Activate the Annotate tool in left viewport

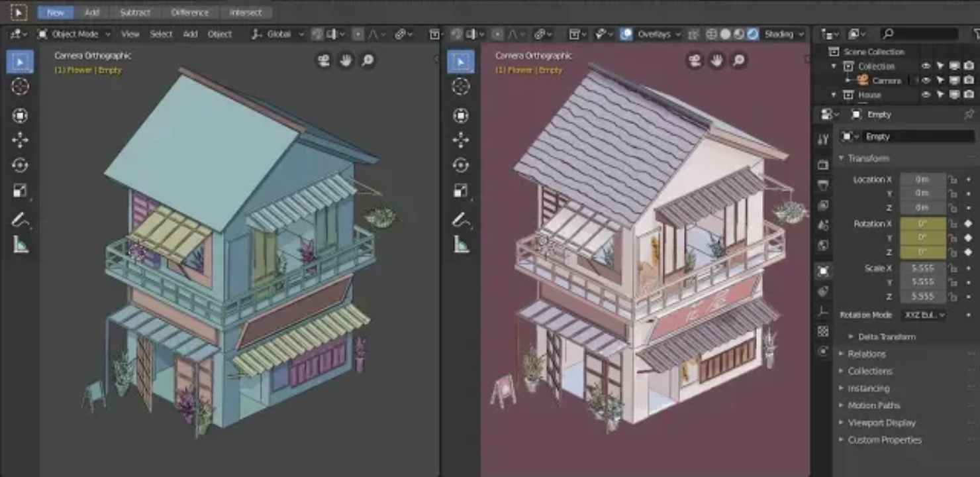pos(20,219)
